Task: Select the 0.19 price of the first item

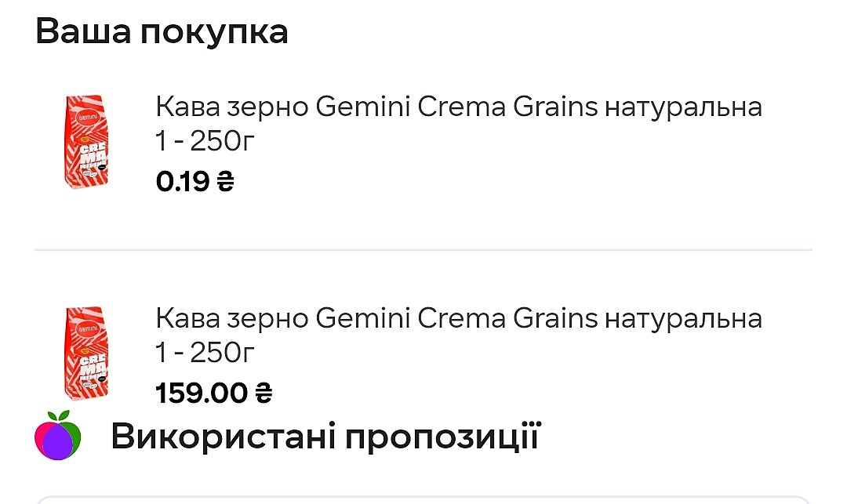Action: (x=183, y=182)
